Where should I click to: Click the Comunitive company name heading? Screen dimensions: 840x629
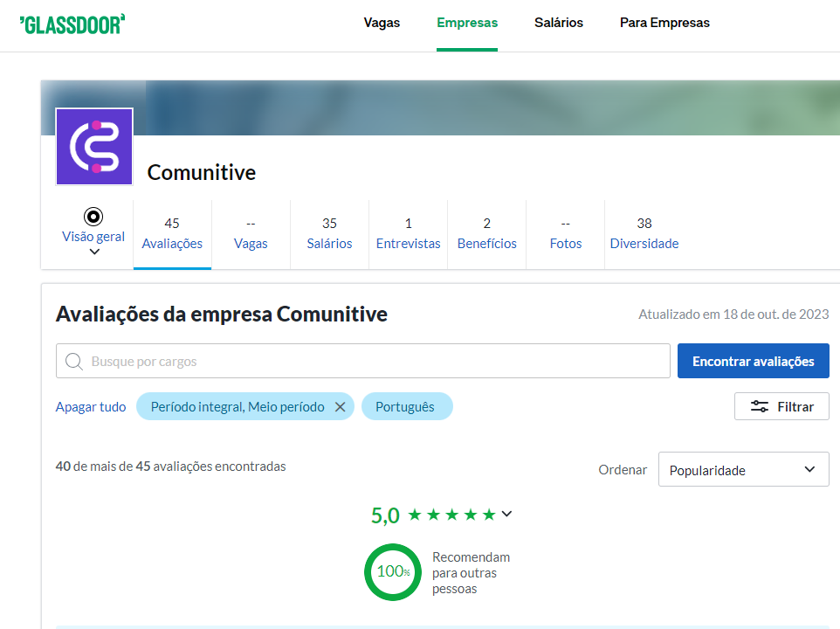(202, 172)
